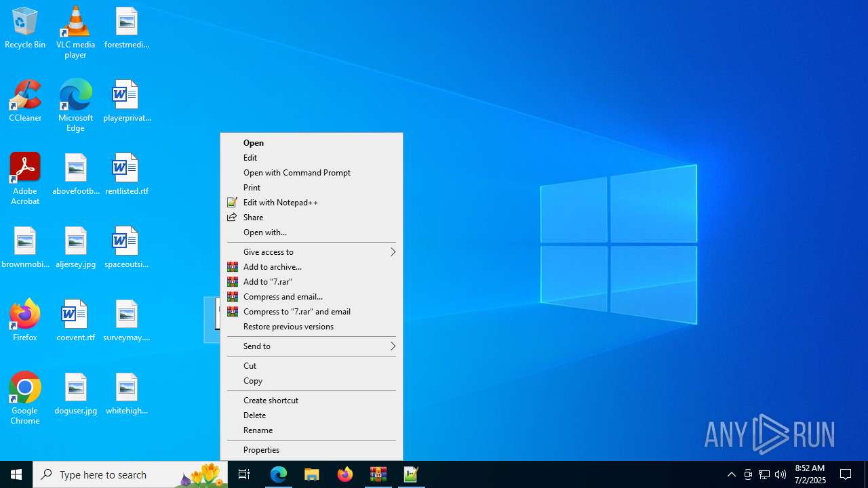Open Microsoft Edge from the taskbar
Screen dimensions: 868x488
click(x=279, y=474)
